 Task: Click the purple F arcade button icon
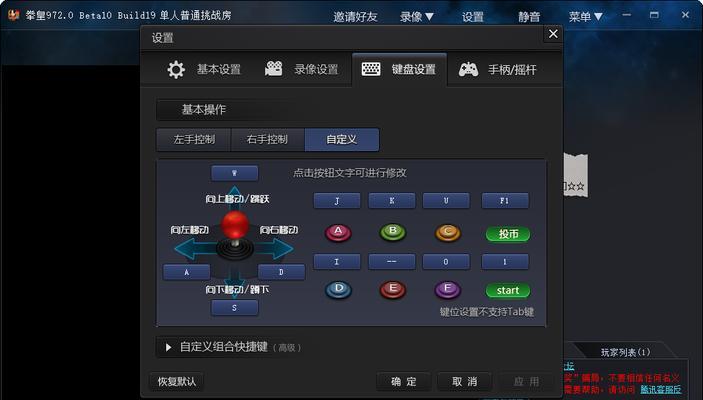(447, 290)
